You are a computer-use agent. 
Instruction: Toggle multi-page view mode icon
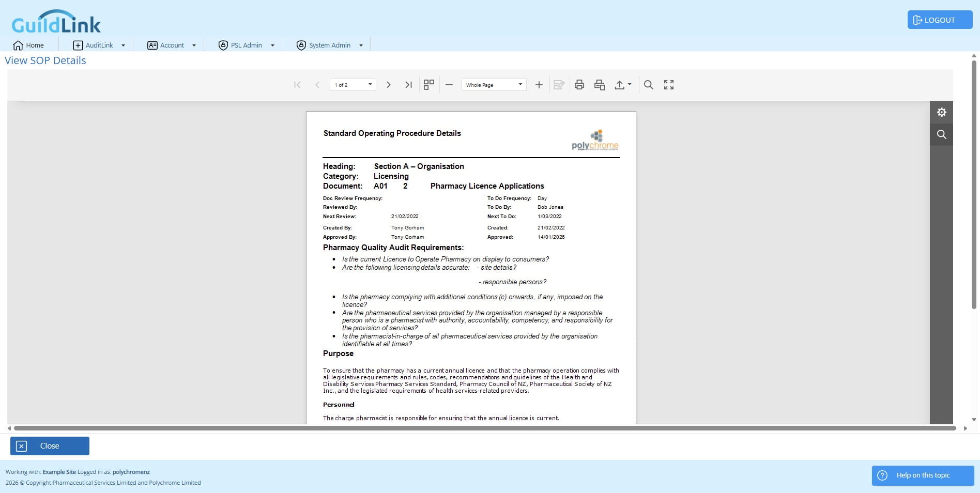(429, 85)
